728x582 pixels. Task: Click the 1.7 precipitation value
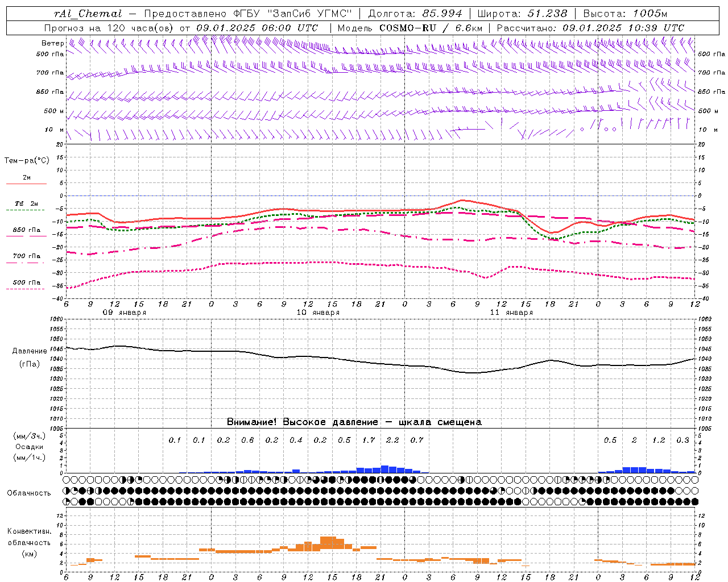[369, 440]
